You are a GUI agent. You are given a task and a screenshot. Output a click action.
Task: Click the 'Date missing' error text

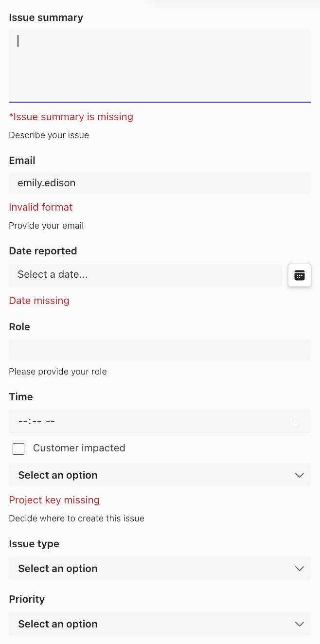coord(39,301)
